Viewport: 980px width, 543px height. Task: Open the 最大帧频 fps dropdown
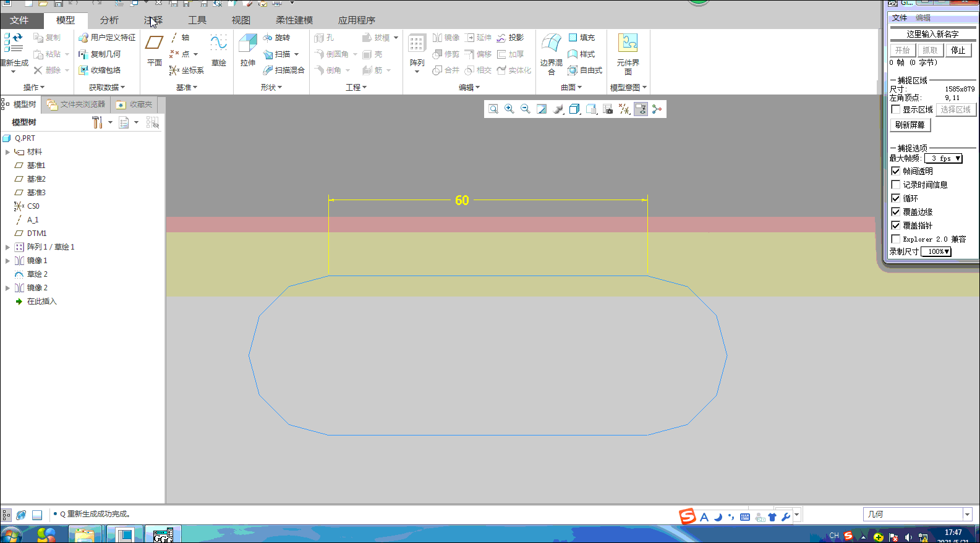[944, 159]
